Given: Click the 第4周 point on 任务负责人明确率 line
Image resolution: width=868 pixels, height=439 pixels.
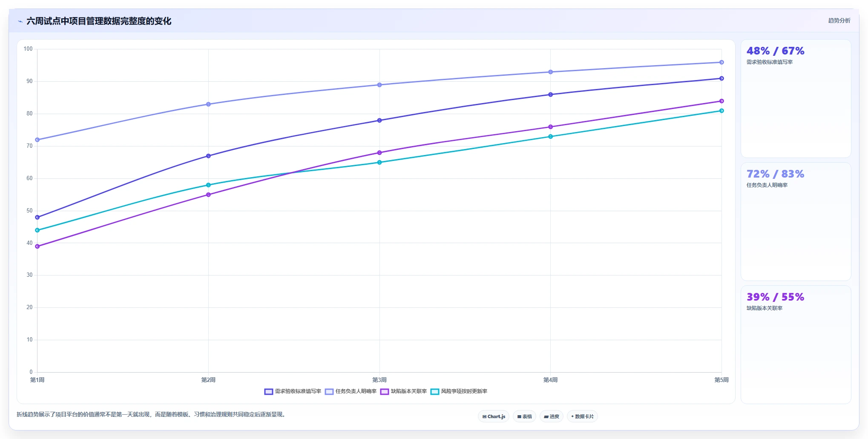Looking at the screenshot, I should 550,72.
